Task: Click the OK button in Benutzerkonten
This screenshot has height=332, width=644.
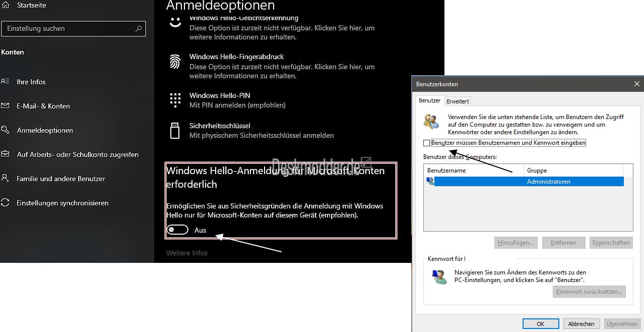Action: (x=541, y=324)
